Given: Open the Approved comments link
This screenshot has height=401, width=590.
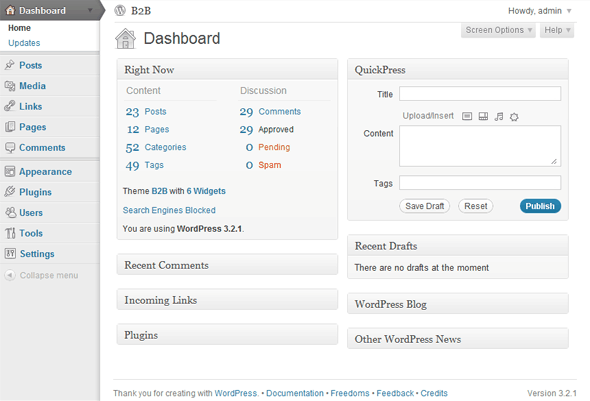Looking at the screenshot, I should 276,129.
